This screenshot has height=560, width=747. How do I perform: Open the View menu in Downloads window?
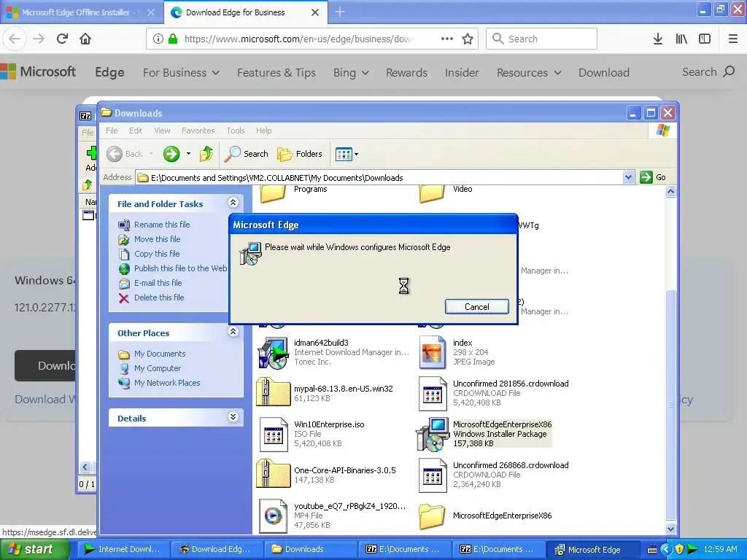162,131
